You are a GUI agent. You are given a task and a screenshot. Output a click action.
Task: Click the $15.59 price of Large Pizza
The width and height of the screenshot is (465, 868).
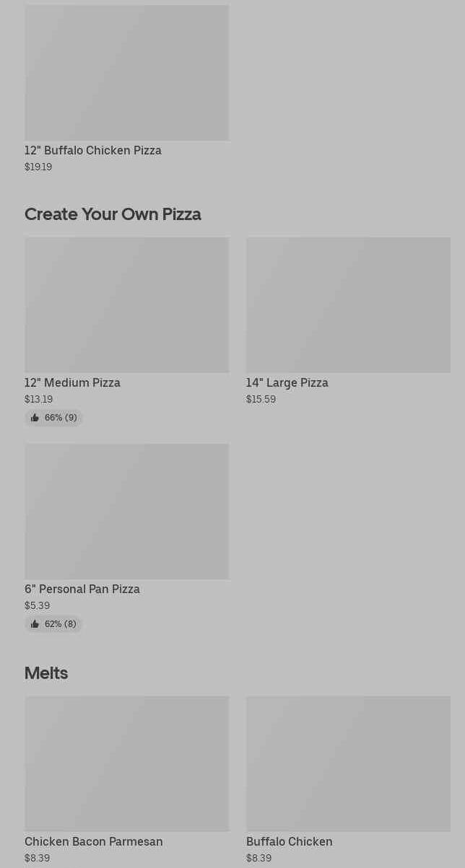[261, 400]
